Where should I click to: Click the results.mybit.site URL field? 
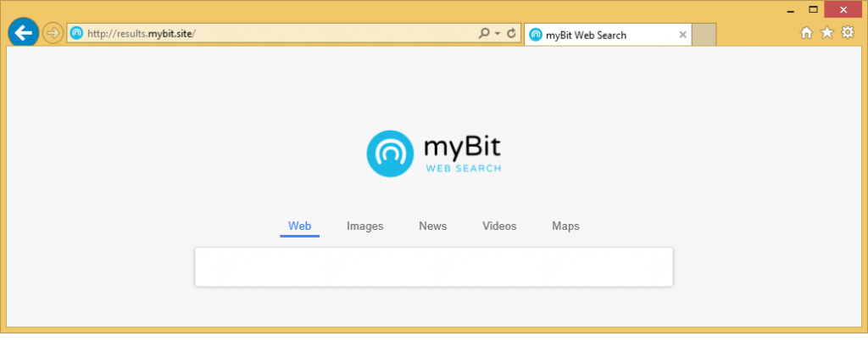click(x=271, y=34)
